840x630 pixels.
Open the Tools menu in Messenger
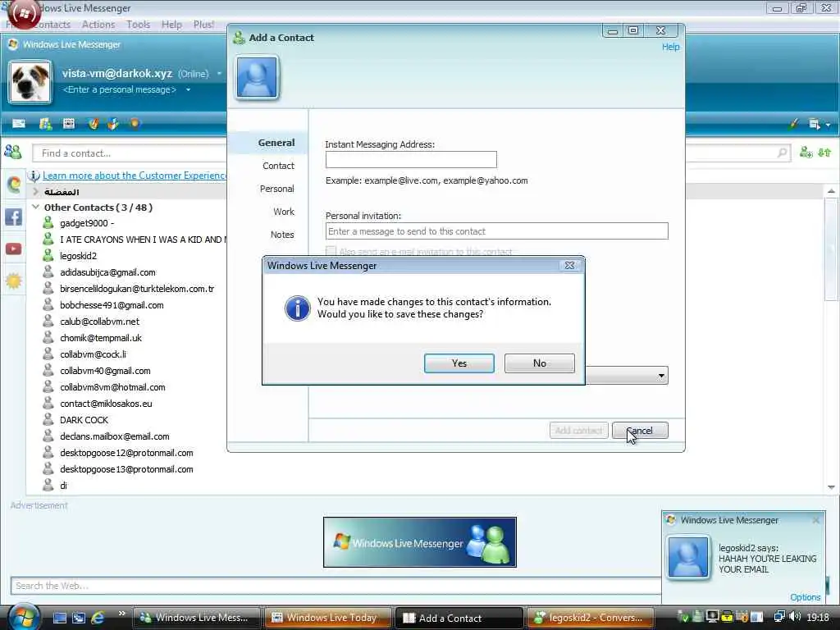[x=138, y=25]
